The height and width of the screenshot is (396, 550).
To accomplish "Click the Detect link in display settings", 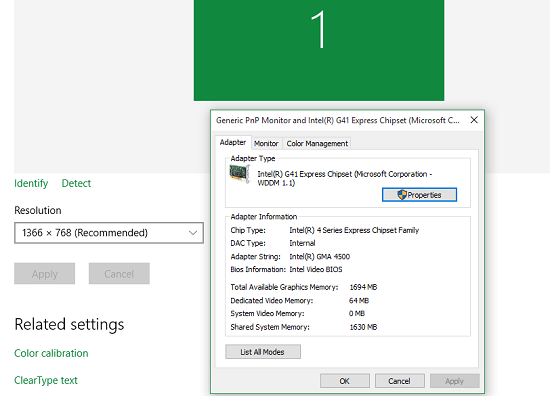I will point(76,183).
